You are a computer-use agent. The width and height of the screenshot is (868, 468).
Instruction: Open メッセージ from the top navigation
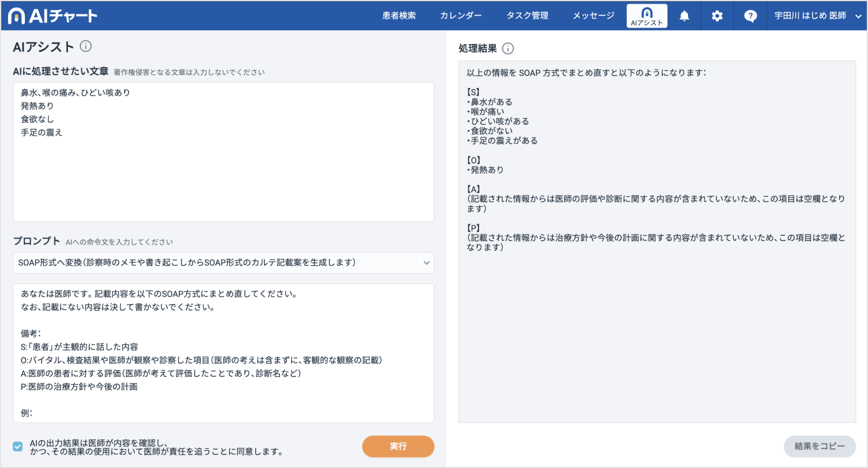[x=593, y=16]
